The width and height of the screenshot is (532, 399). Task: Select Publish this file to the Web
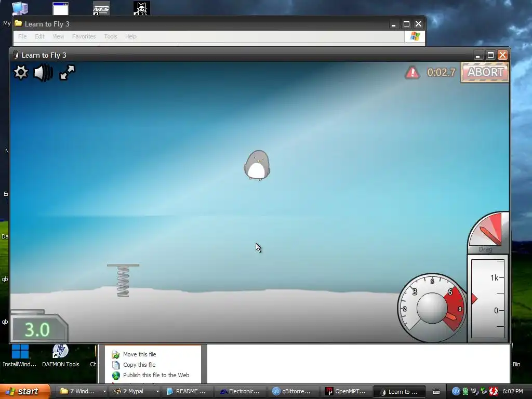point(156,375)
